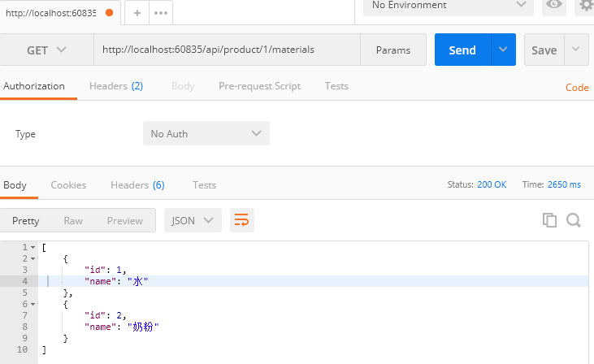The image size is (594, 364).
Task: Switch response view to Raw
Action: [73, 220]
